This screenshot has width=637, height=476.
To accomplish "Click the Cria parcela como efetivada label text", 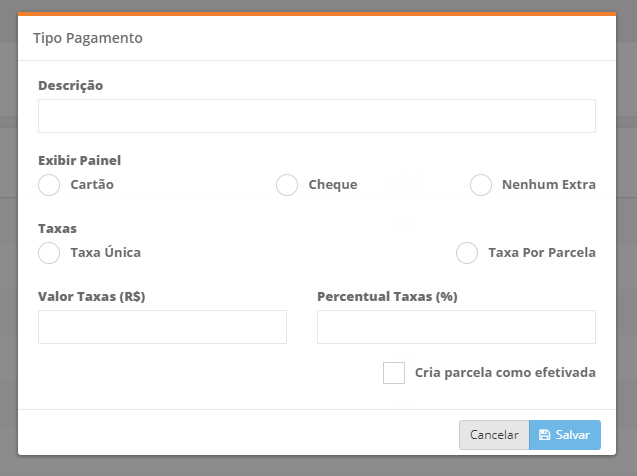I will [x=505, y=373].
